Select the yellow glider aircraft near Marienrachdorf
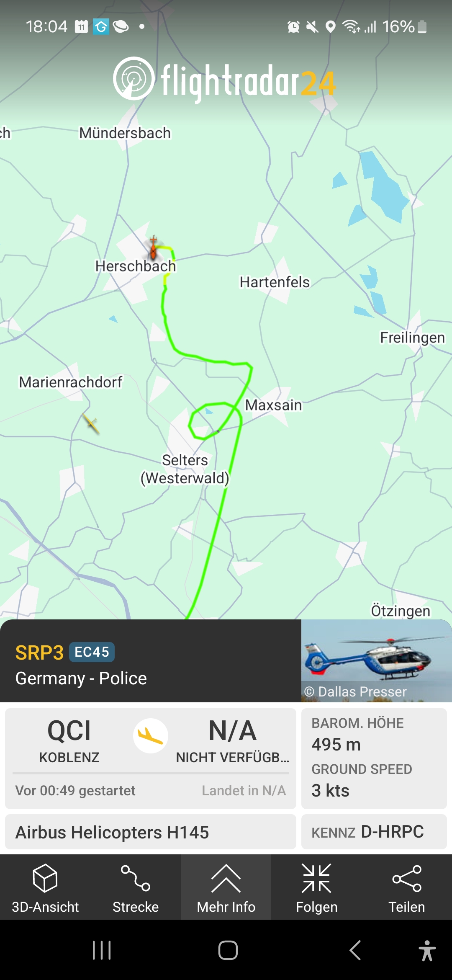The image size is (452, 980). (x=91, y=423)
